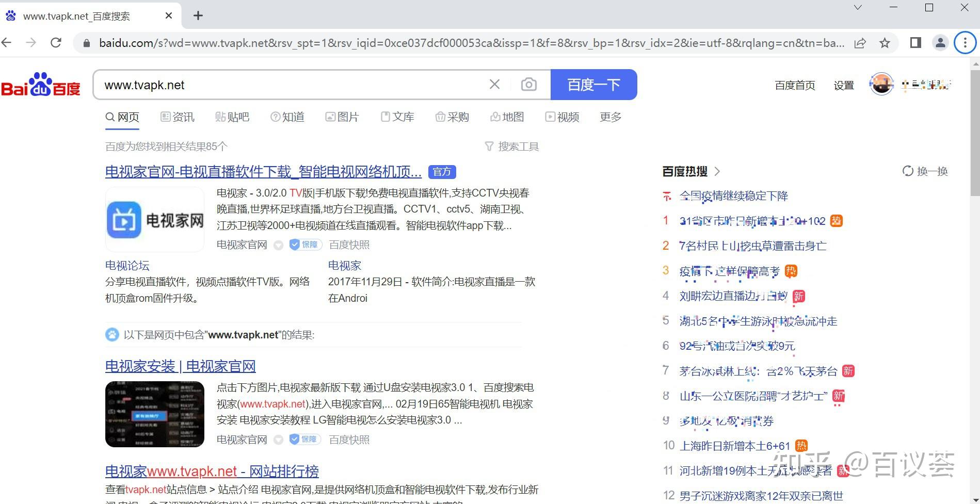This screenshot has height=504, width=980.
Task: Open 电视论坛 sublink
Action: pos(127,266)
